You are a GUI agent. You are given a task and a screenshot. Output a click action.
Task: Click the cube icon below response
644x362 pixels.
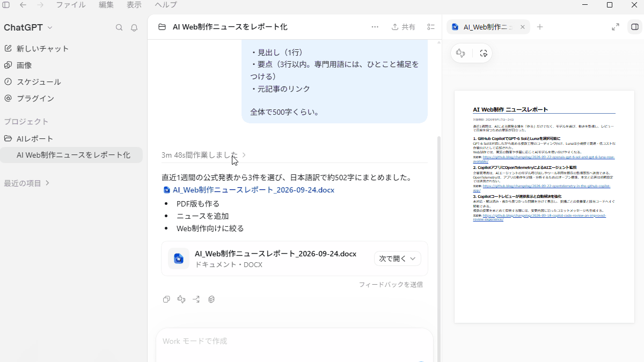[x=211, y=299]
